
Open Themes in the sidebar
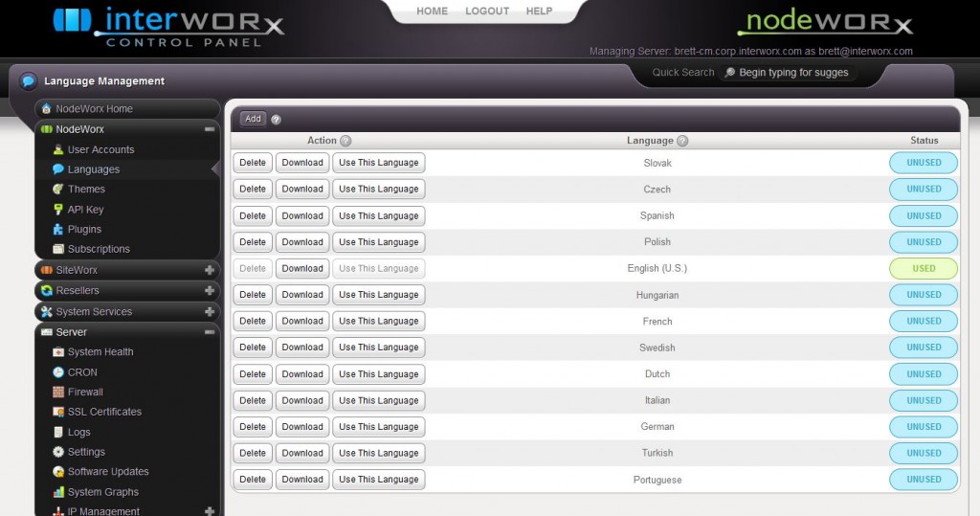tap(86, 189)
